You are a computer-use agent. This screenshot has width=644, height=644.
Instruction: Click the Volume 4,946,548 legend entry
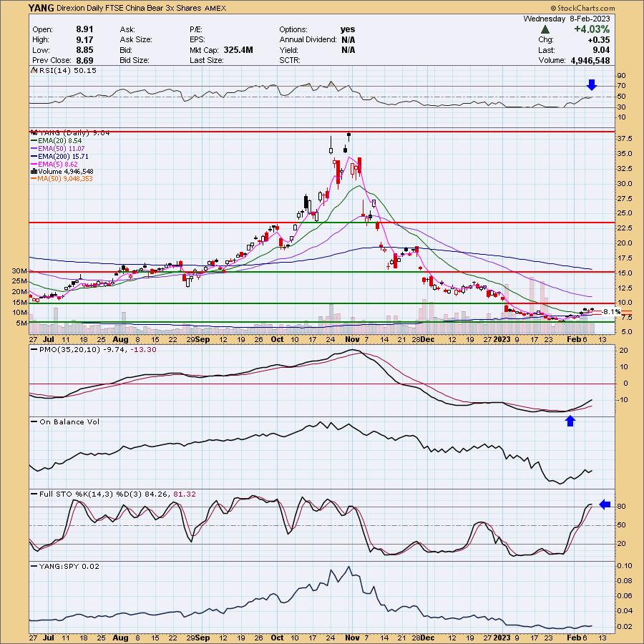62,171
